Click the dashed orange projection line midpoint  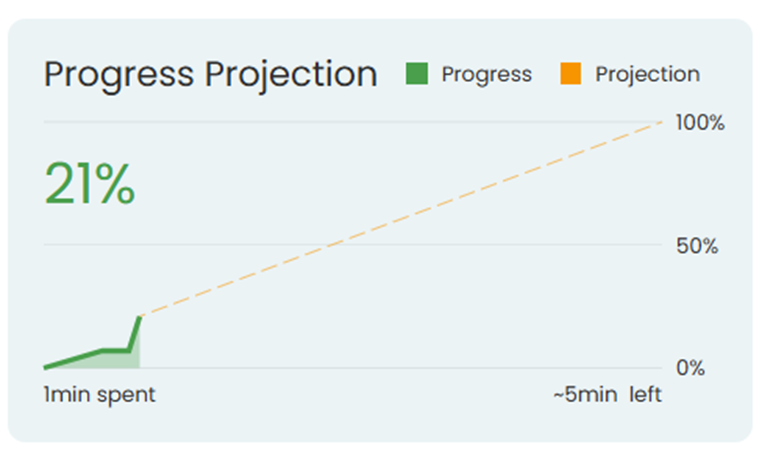[x=400, y=220]
